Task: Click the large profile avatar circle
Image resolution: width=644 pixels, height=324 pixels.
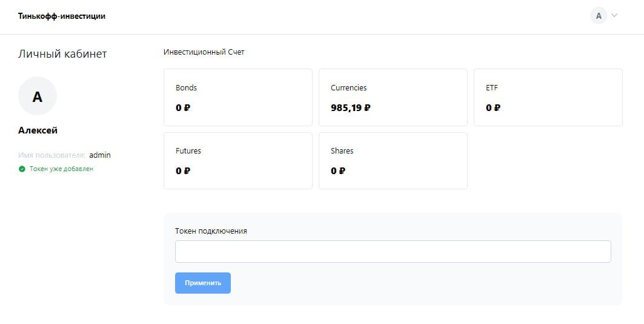Action: tap(38, 96)
